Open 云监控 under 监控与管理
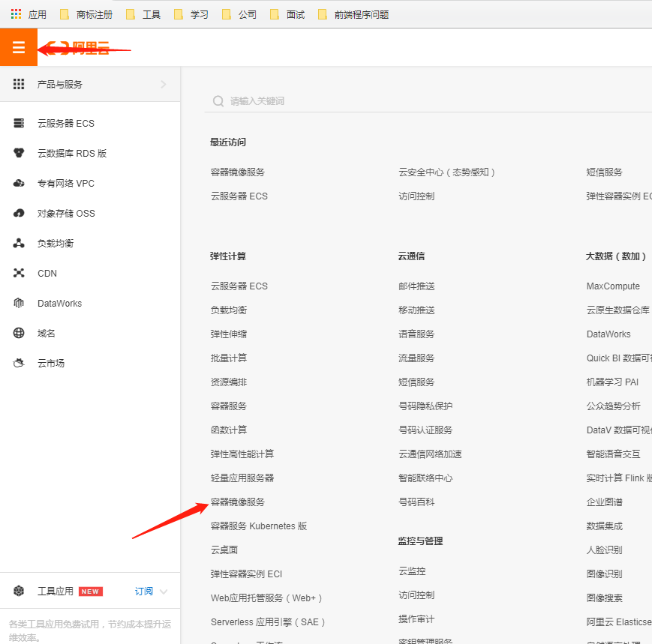This screenshot has height=644, width=652. point(412,571)
